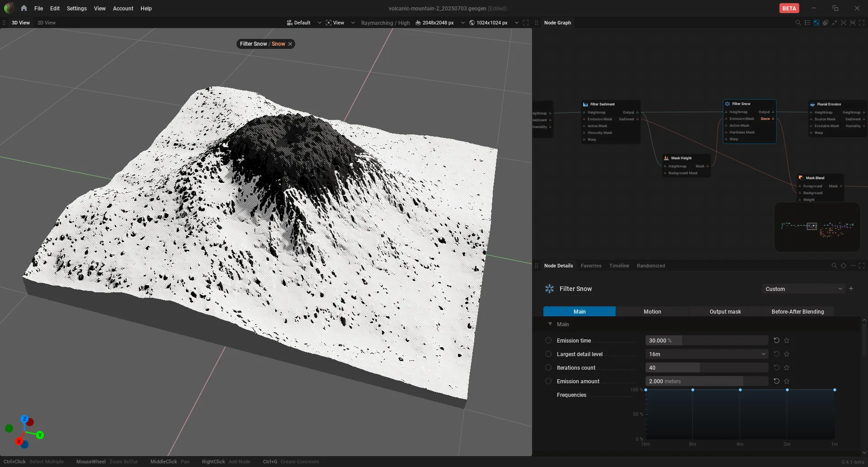Screen dimensions: 868x467
Task: Click the search icon in Node Details panel
Action: (x=834, y=266)
